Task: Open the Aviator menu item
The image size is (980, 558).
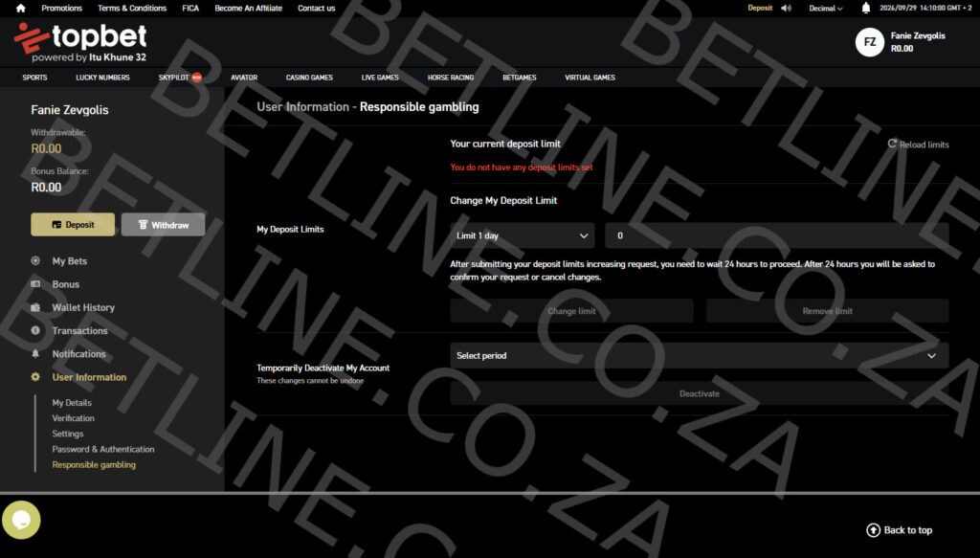Action: click(x=244, y=78)
